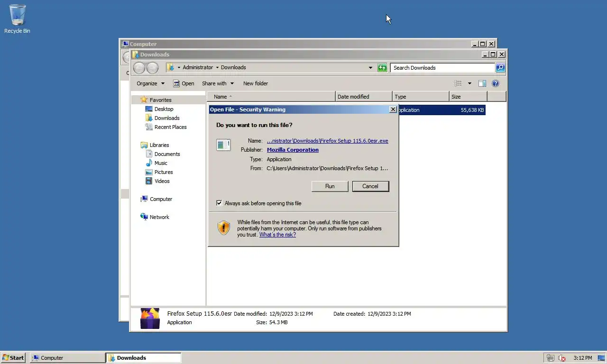Viewport: 607px width, 364px height.
Task: Click the Network icon in navigation pane
Action: pyautogui.click(x=144, y=217)
